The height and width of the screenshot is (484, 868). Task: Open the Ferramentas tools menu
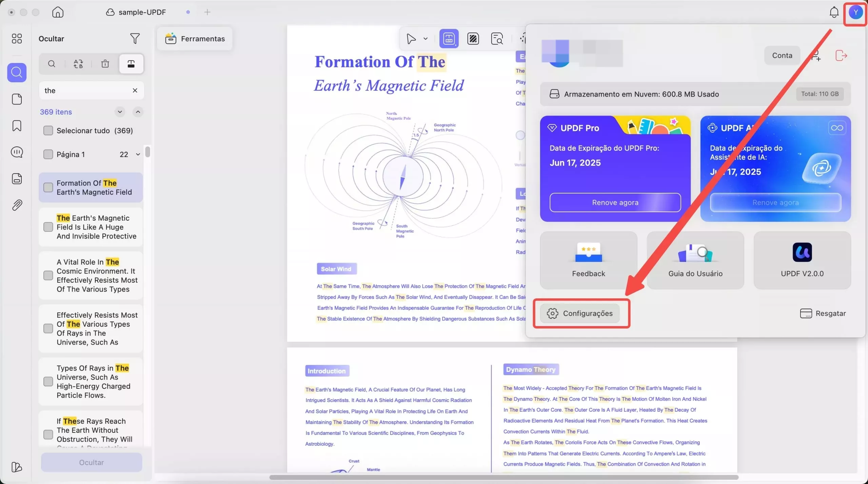[x=195, y=39]
